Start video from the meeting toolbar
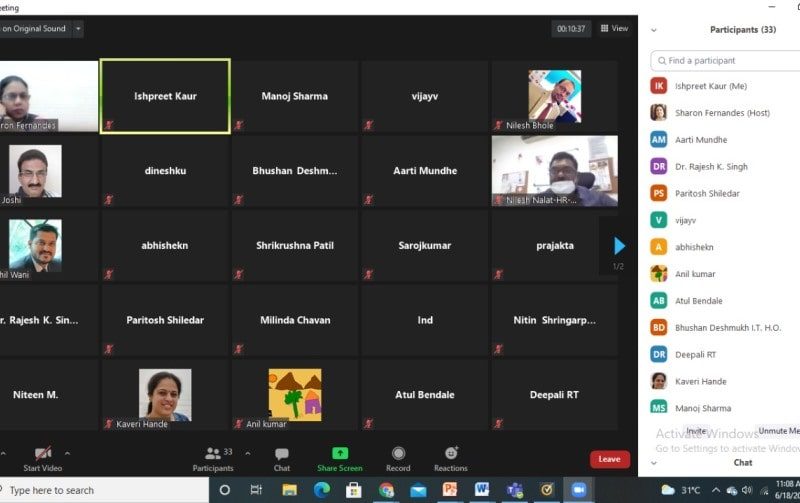 (x=42, y=454)
